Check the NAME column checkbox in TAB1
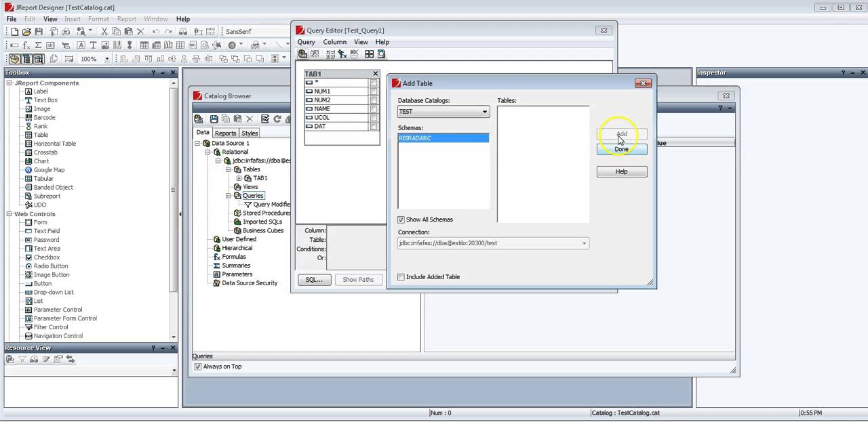 point(373,109)
